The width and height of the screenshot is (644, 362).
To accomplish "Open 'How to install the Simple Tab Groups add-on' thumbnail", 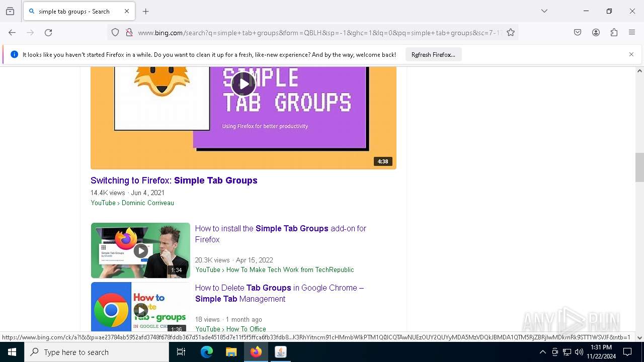I will pos(140,250).
